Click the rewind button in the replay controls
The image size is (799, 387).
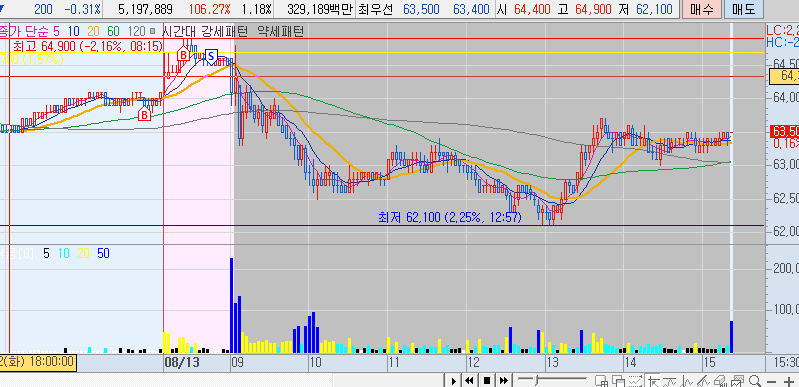tap(469, 380)
